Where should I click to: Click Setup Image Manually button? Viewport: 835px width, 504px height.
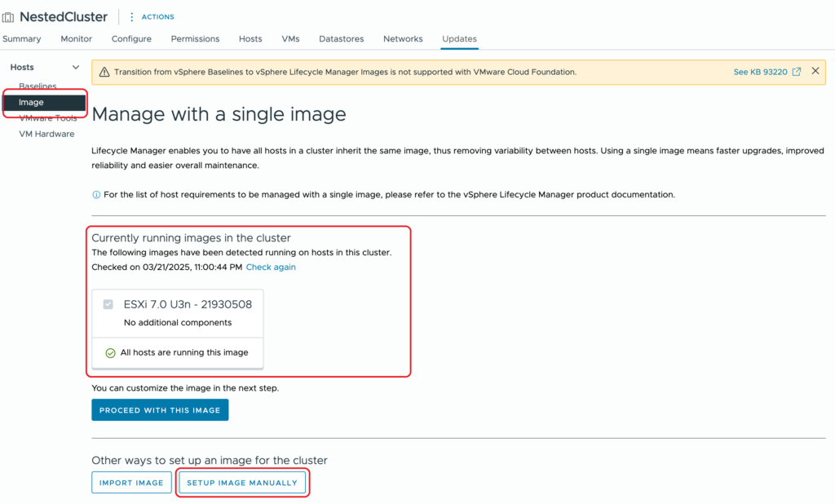[x=242, y=483]
